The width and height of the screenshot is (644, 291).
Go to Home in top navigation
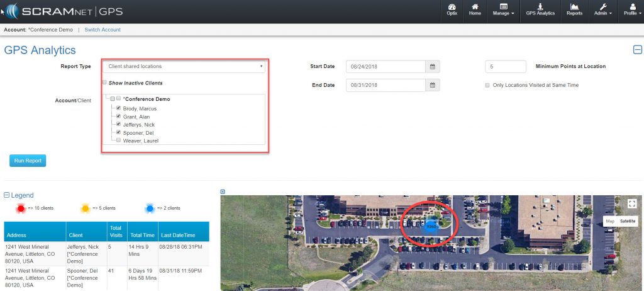pyautogui.click(x=475, y=9)
